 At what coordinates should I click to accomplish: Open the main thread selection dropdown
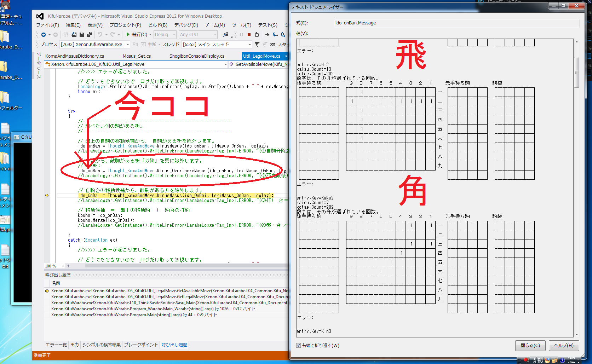(217, 45)
